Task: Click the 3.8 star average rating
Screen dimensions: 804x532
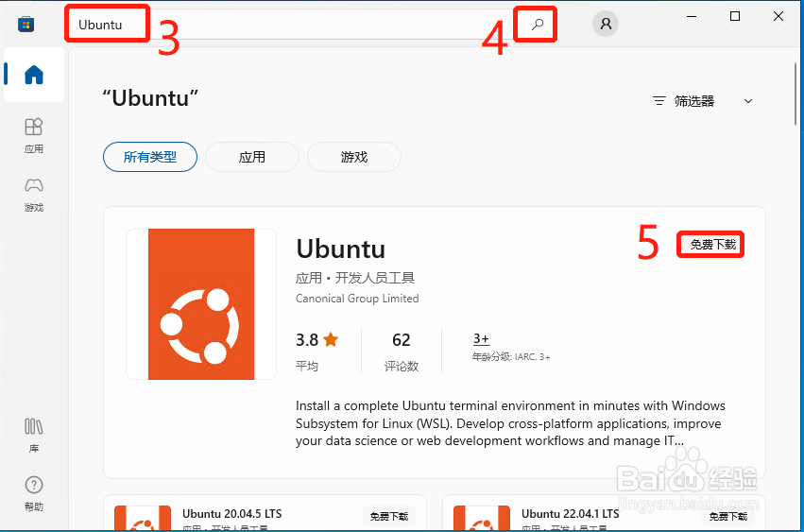Action: 316,351
